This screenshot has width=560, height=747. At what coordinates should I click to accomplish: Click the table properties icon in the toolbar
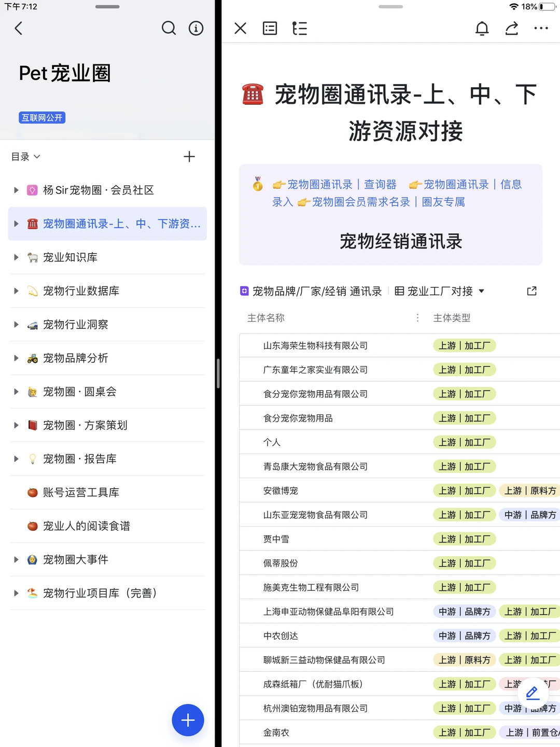pos(270,29)
